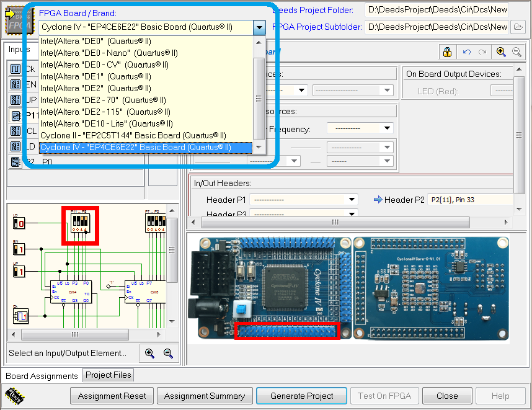Undo last assignment with blue arrow
Screen dimensions: 532x410
466,52
